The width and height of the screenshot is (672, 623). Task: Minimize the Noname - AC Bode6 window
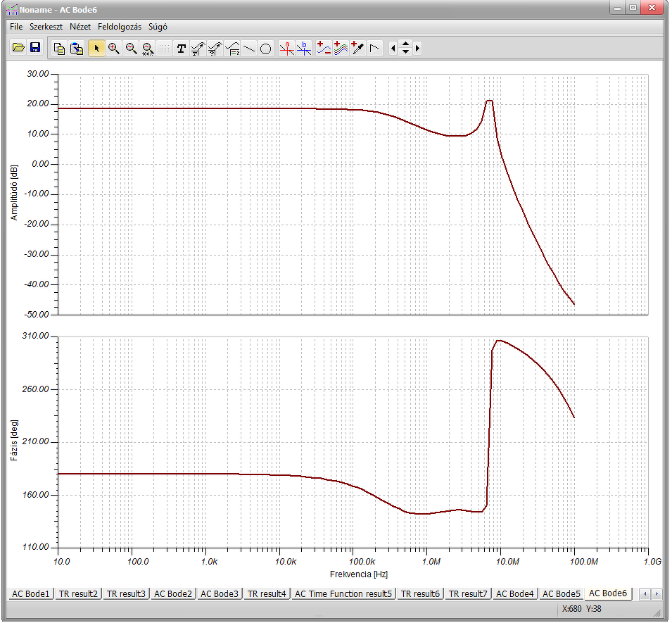618,8
